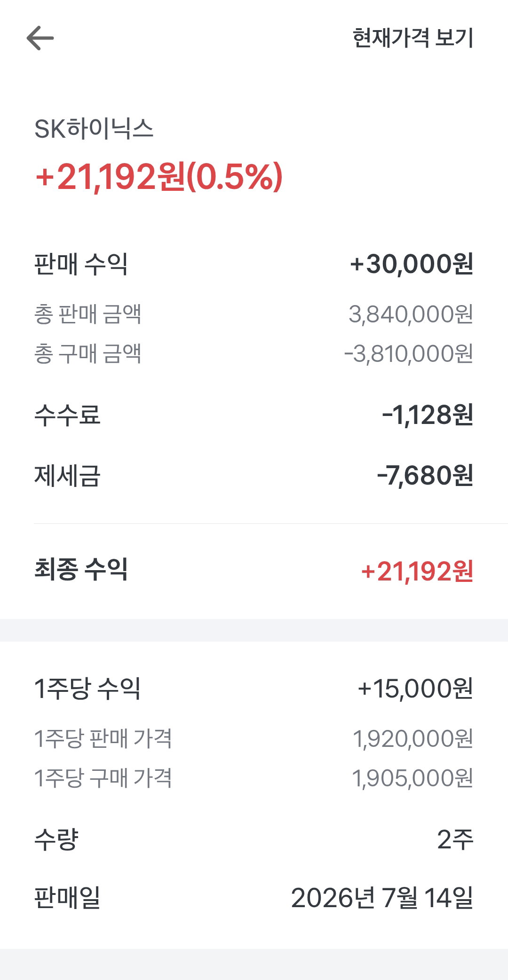The height and width of the screenshot is (980, 508).
Task: Tap the -3,810,000원 purchase amount
Action: pos(408,353)
